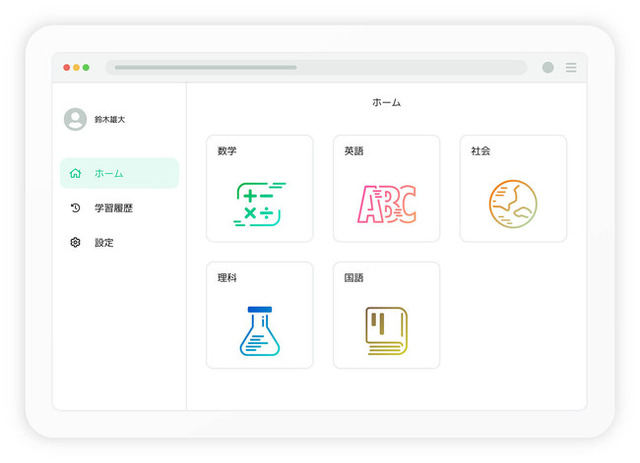Image resolution: width=640 pixels, height=463 pixels.
Task: Open the 英語 English subject card
Action: point(387,189)
